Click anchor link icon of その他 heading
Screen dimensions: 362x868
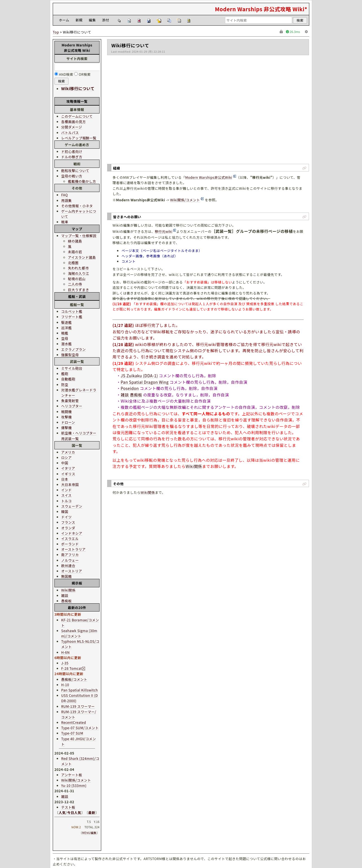304,484
